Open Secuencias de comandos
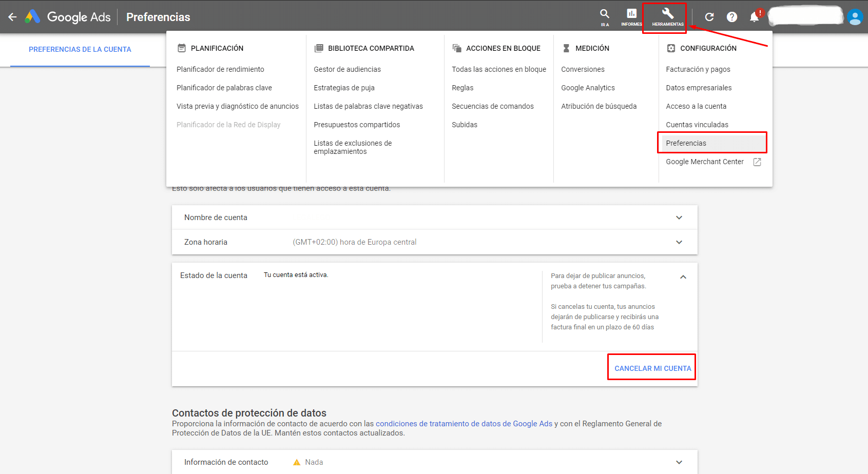The image size is (868, 474). [x=493, y=106]
